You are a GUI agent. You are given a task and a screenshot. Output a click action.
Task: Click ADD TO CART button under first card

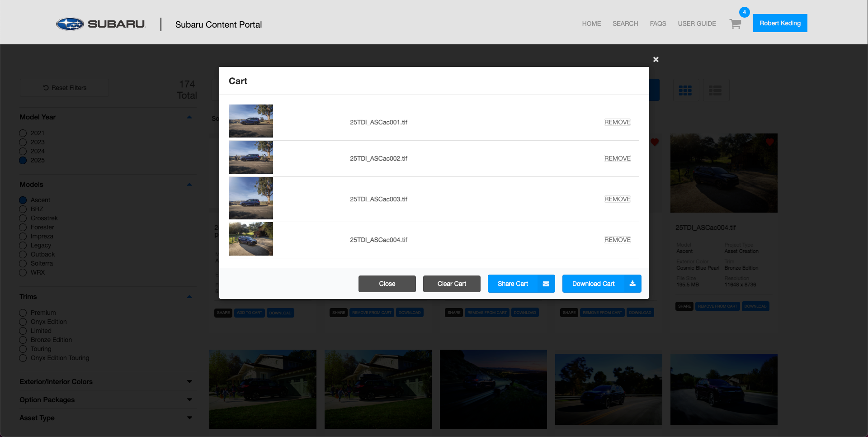250,313
